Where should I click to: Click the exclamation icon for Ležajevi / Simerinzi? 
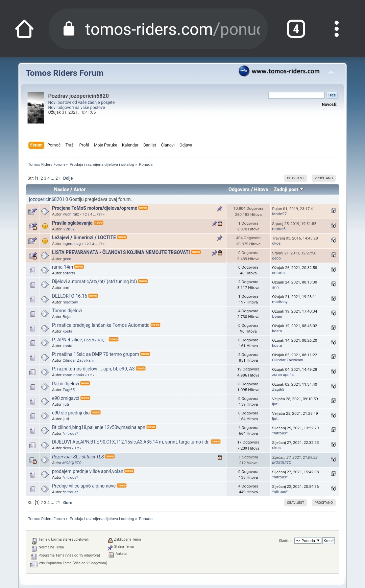coord(45,241)
